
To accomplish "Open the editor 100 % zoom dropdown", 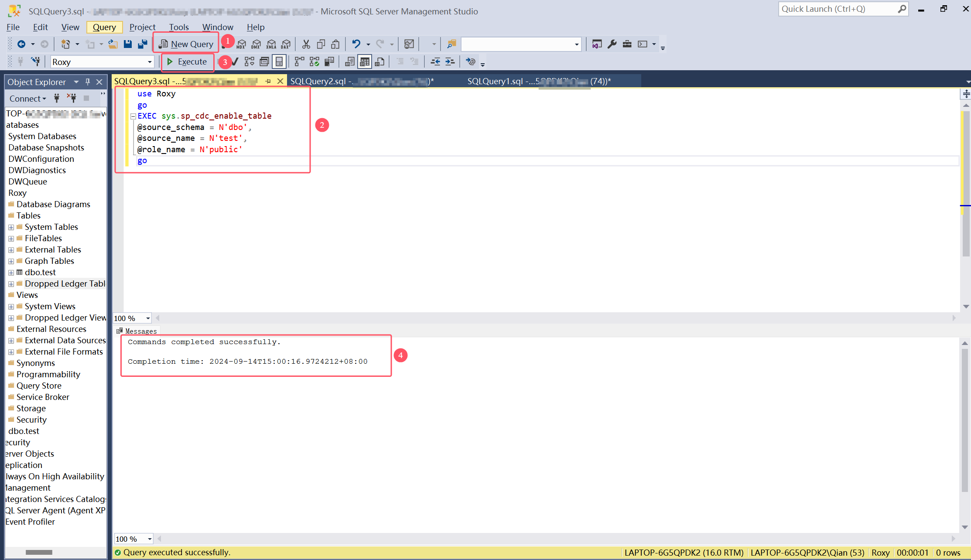I will (148, 318).
